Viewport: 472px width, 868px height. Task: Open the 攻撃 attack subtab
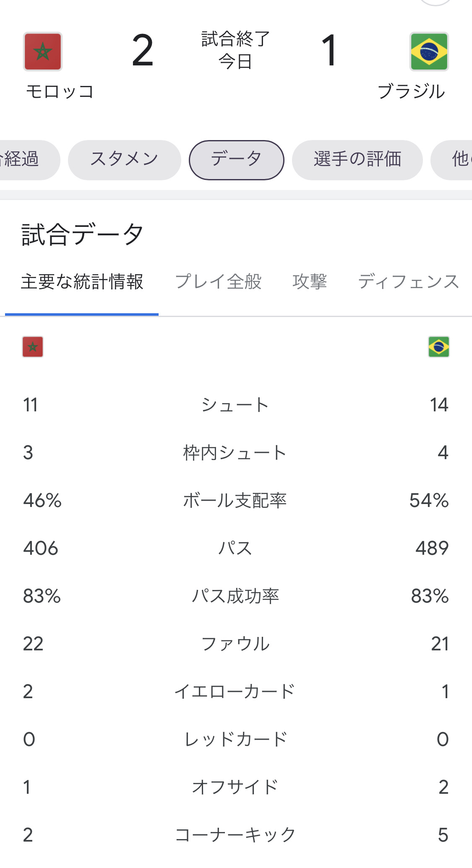[x=310, y=282]
